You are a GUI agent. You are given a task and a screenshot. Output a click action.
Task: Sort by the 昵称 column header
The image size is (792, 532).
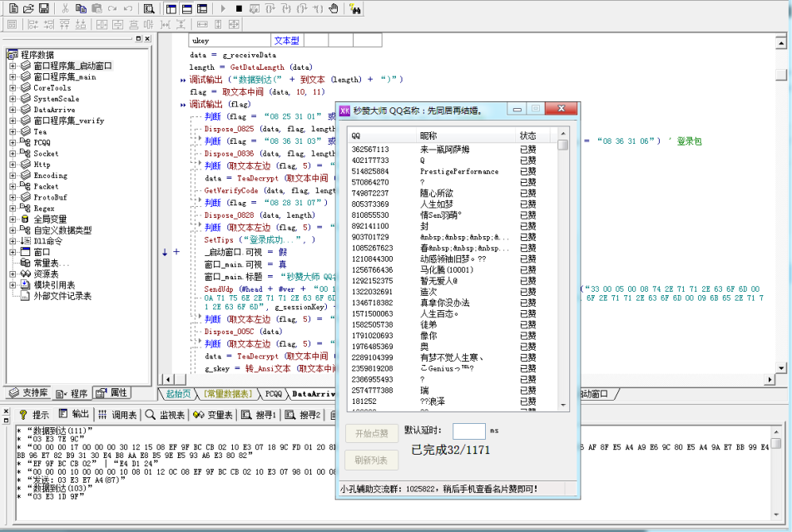(x=466, y=135)
